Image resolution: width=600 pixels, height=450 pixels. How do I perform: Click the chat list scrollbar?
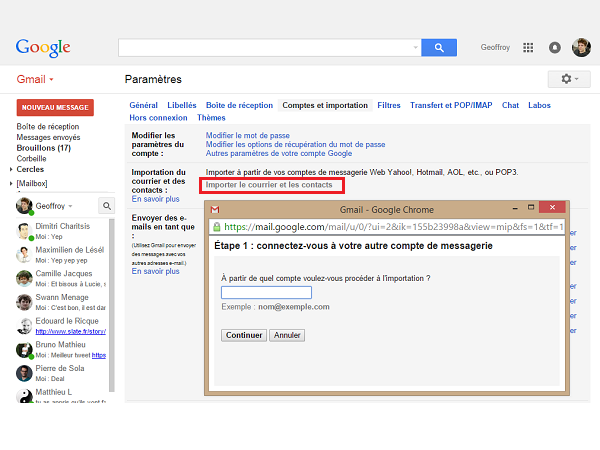click(x=112, y=305)
